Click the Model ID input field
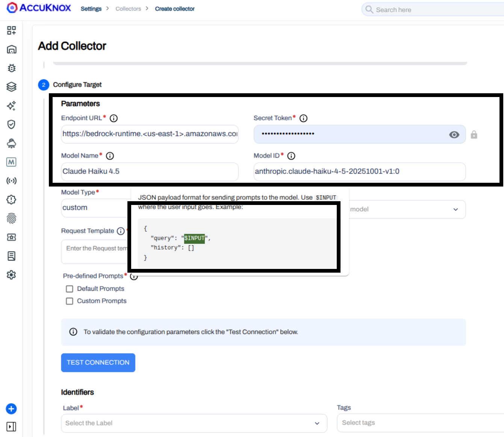504x437 pixels. 360,172
